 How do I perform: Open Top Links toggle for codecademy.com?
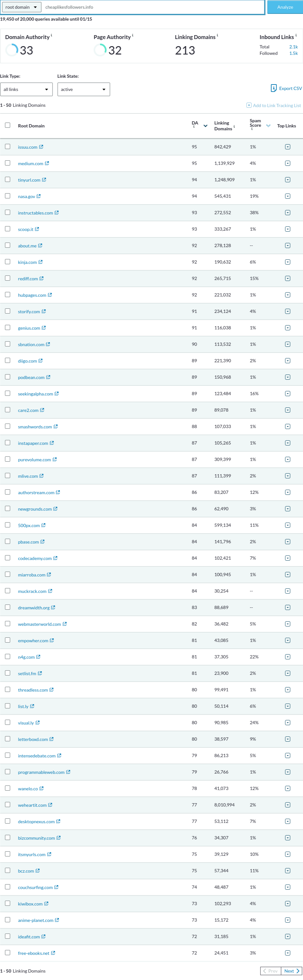(288, 558)
